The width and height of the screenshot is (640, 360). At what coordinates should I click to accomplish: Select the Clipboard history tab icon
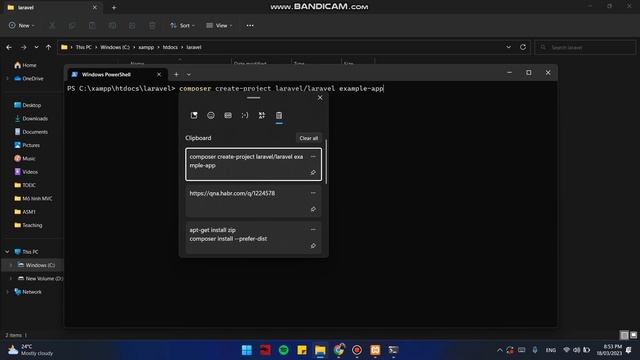pyautogui.click(x=279, y=116)
